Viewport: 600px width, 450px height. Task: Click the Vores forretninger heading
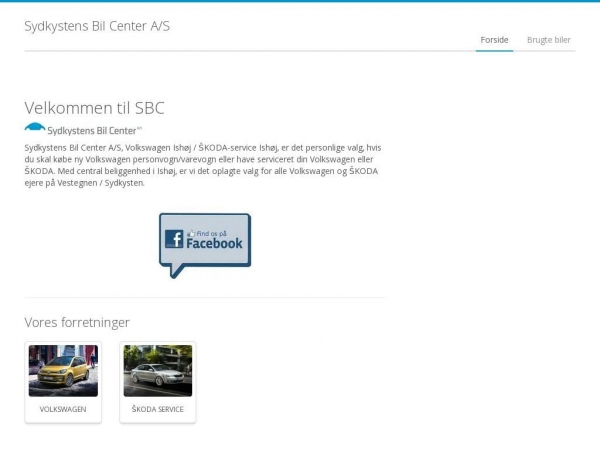[x=77, y=322]
